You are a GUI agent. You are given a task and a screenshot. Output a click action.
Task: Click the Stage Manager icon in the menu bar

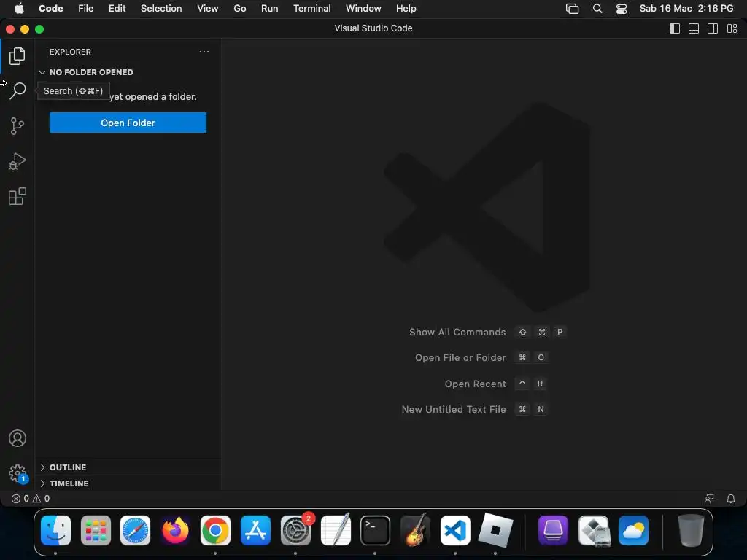point(572,9)
